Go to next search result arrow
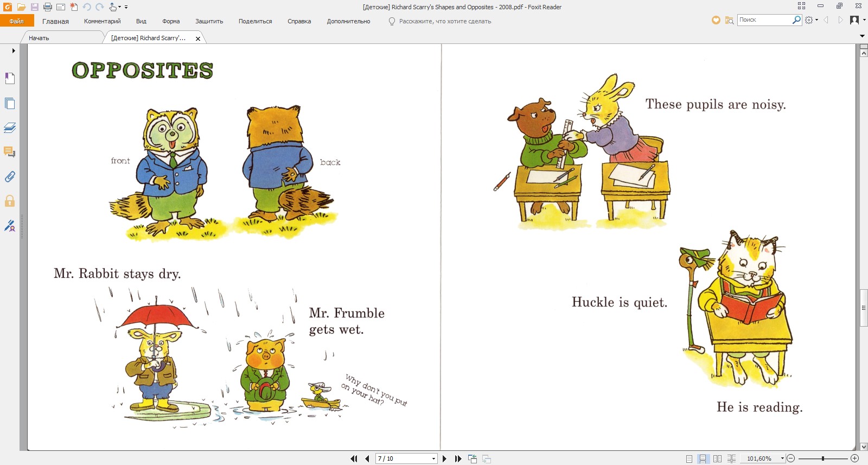The width and height of the screenshot is (868, 465). (840, 20)
